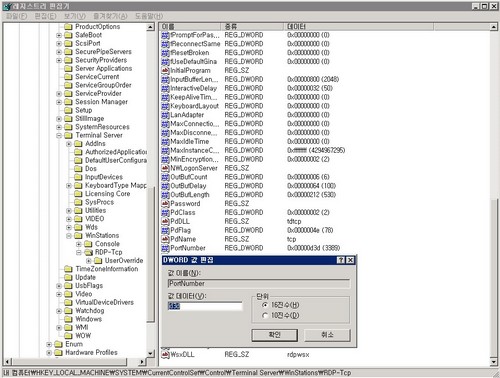Screen dimensions: 500x378
Task: Expand the SafeBoot tree node
Action: 59,35
